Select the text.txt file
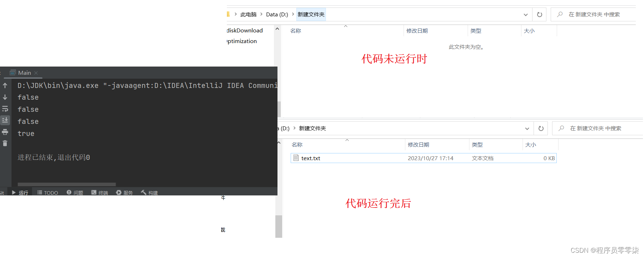Image resolution: width=644 pixels, height=257 pixels. 424,158
